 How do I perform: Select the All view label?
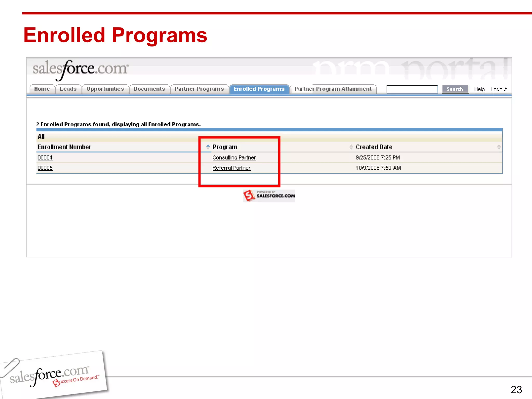[x=41, y=136]
